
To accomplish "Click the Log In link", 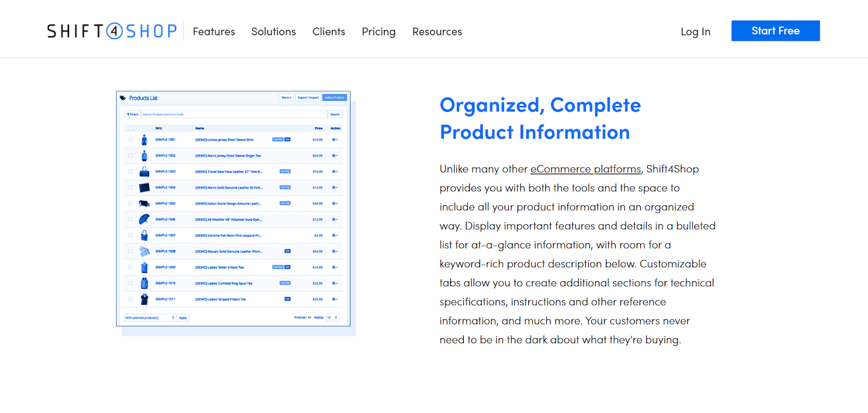I will click(x=695, y=31).
